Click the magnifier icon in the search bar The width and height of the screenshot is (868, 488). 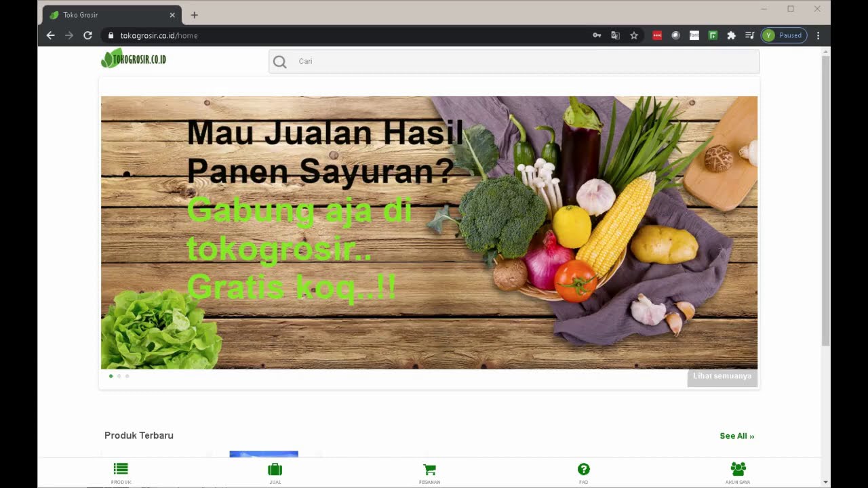(279, 62)
